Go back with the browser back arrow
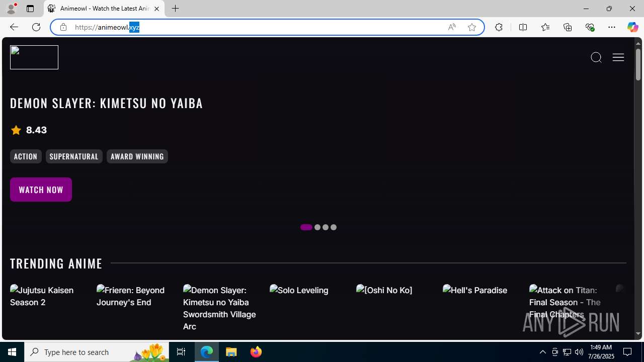 pos(14,27)
